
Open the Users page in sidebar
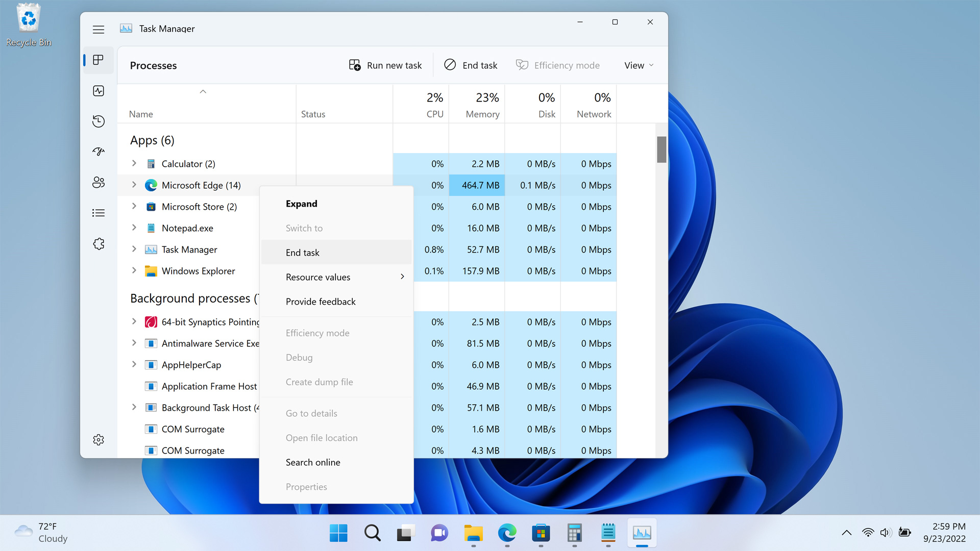coord(99,183)
